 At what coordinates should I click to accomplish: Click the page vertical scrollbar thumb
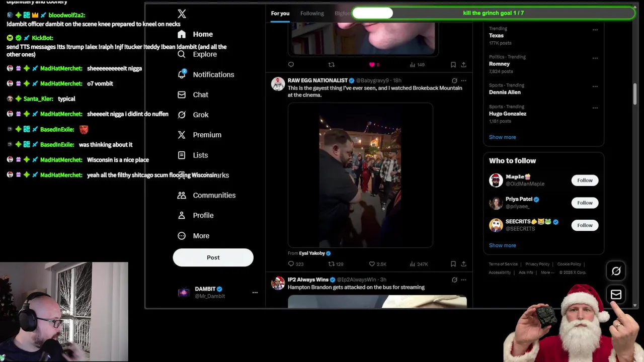click(x=635, y=94)
